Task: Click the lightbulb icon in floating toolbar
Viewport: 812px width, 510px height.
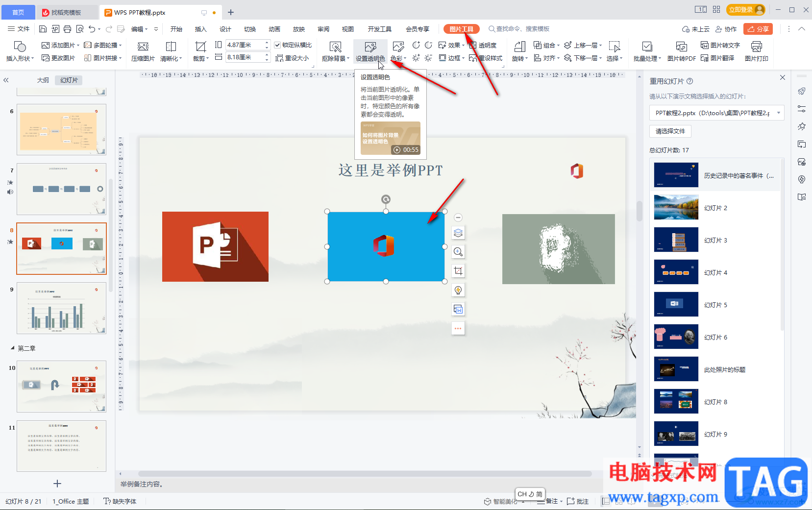Action: pos(458,290)
